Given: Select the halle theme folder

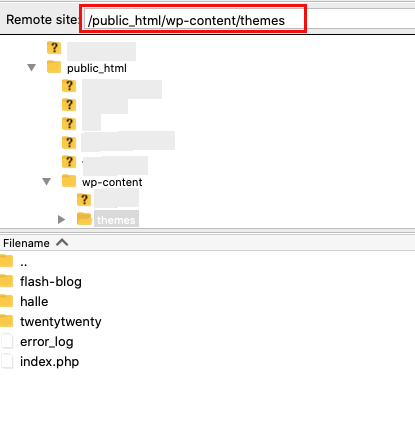Looking at the screenshot, I should click(x=34, y=302).
